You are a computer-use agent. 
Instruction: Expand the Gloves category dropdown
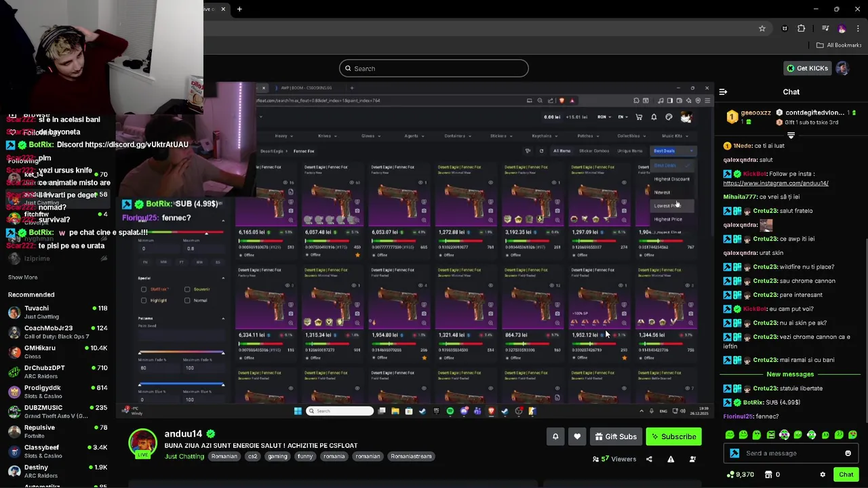pos(370,136)
